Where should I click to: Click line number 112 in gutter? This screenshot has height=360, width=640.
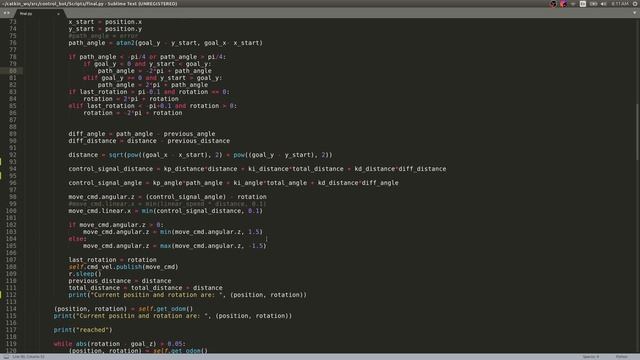[x=11, y=295]
